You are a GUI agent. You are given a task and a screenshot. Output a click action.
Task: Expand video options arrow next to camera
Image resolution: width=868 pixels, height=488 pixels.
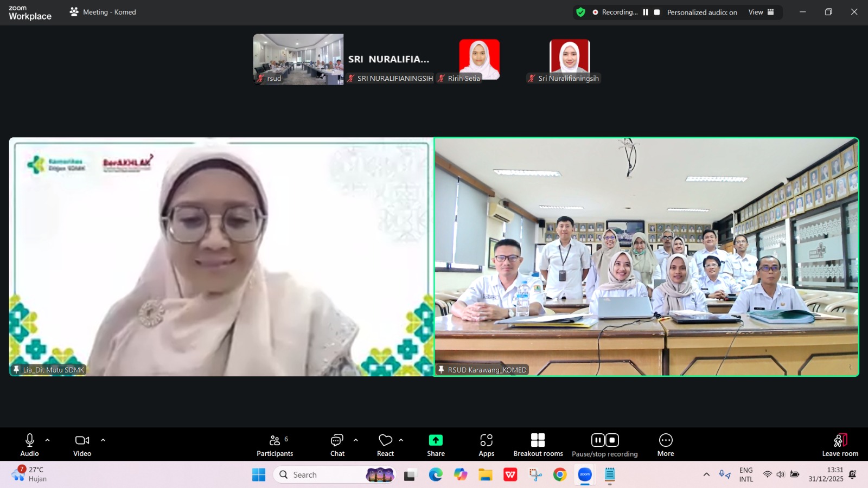coord(103,440)
